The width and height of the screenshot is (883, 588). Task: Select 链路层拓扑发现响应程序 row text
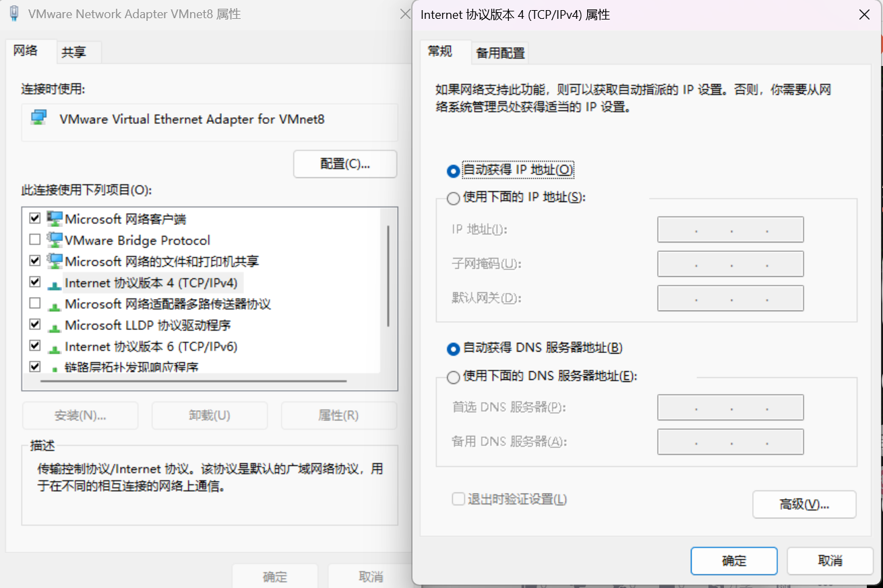tap(131, 368)
